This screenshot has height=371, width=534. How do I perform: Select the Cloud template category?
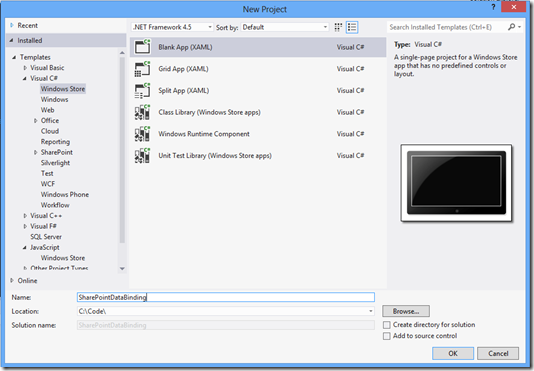pos(50,131)
